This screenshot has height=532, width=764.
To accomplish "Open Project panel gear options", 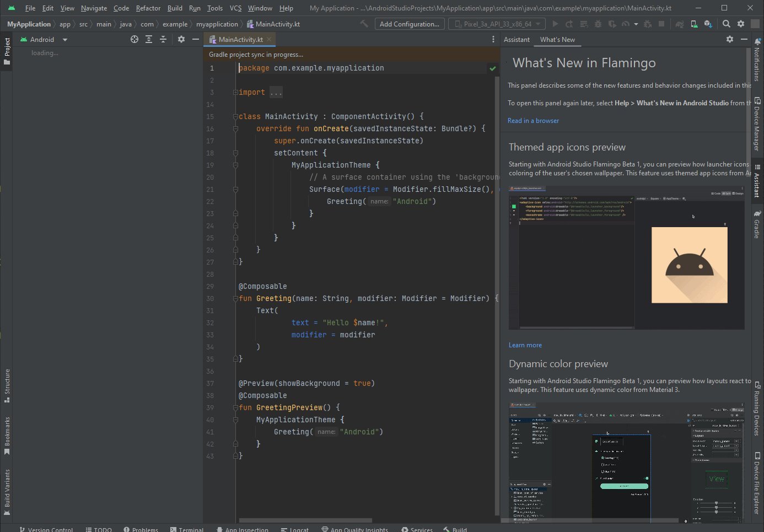I will click(x=181, y=39).
